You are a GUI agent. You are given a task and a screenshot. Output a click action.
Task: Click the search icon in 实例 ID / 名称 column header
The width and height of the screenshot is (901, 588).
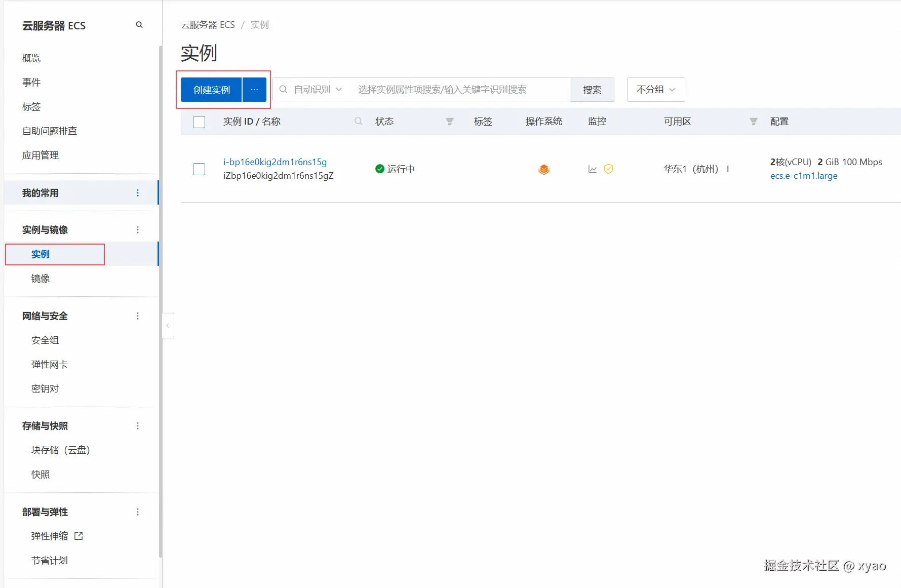click(x=359, y=122)
